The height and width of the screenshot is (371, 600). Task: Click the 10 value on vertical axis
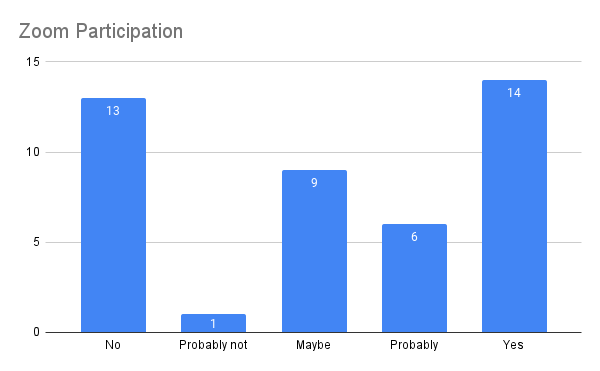coord(33,152)
